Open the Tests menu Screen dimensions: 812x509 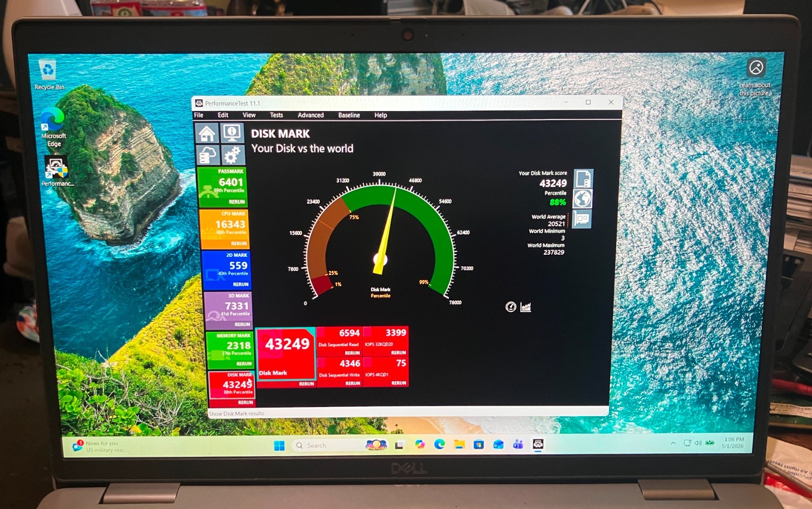[277, 115]
